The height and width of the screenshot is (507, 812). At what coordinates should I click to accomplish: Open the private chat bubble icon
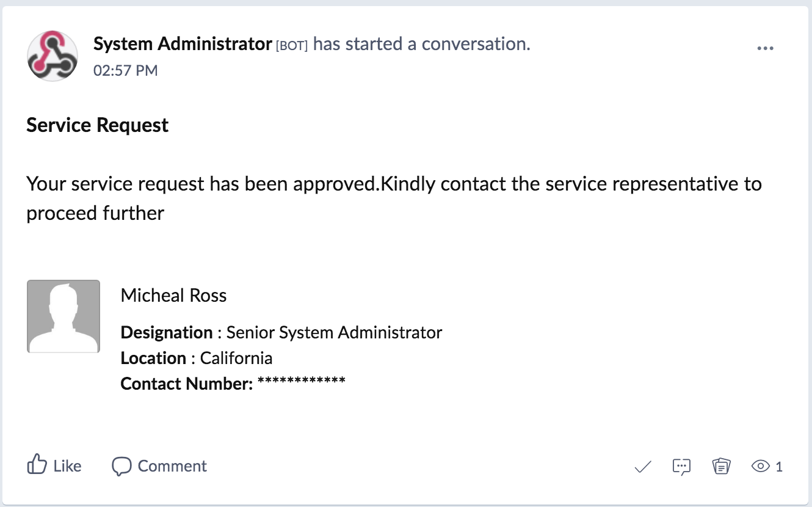point(681,467)
